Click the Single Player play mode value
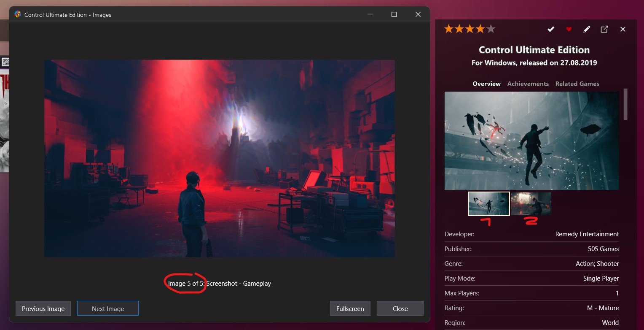This screenshot has width=644, height=330. (601, 279)
